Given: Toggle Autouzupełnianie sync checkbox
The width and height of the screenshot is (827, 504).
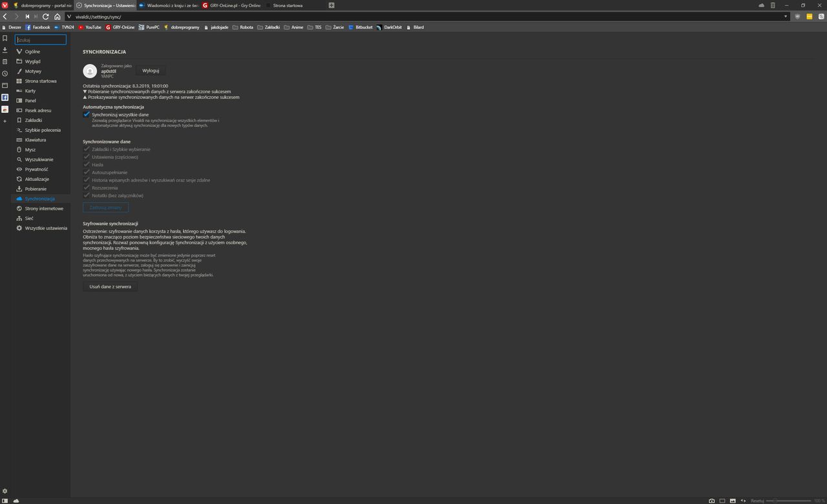Looking at the screenshot, I should point(87,173).
